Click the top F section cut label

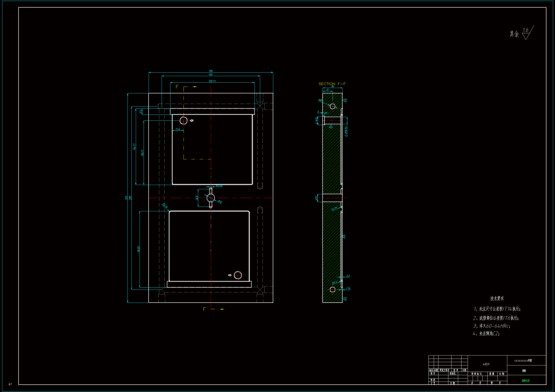click(x=177, y=87)
